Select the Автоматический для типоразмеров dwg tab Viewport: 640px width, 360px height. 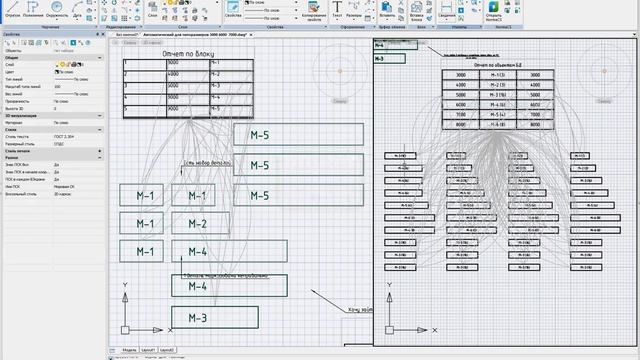click(x=195, y=35)
